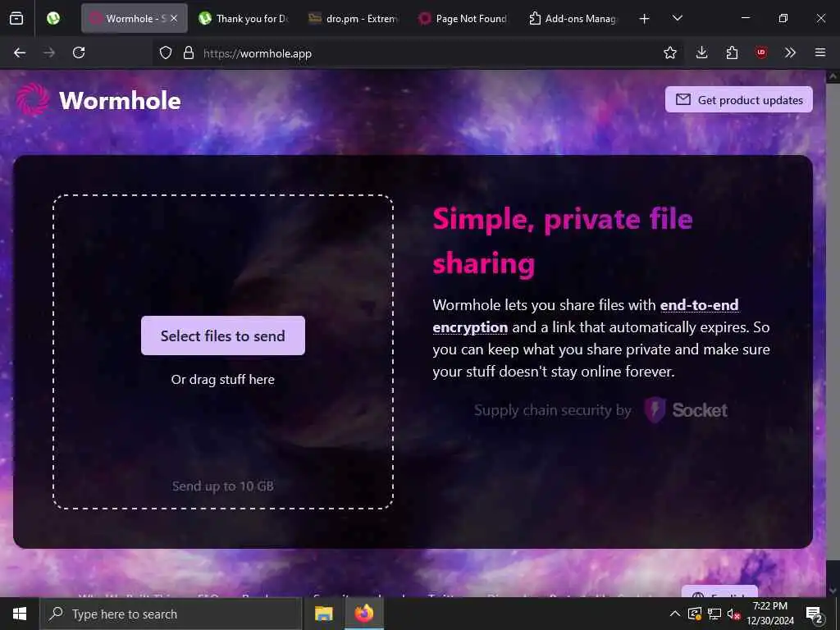Open the notification center icon
The image size is (840, 630).
[x=815, y=614]
